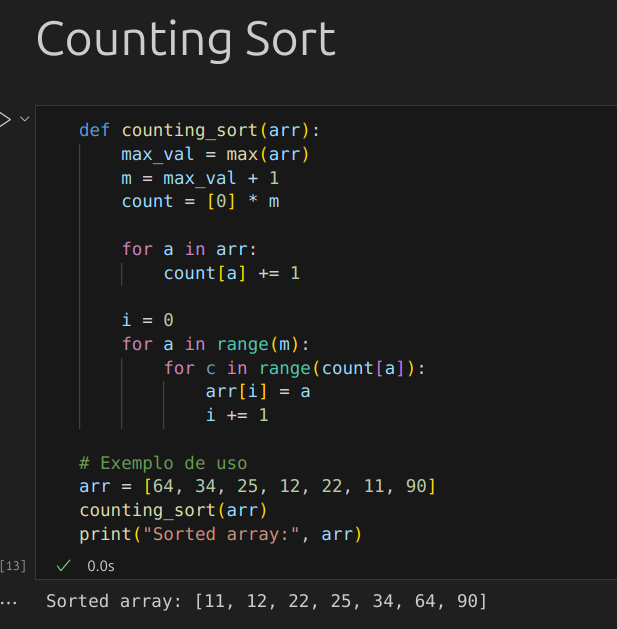Screen dimensions: 617x629
Task: Place cursor on the def counting_sort line
Action: [206, 130]
